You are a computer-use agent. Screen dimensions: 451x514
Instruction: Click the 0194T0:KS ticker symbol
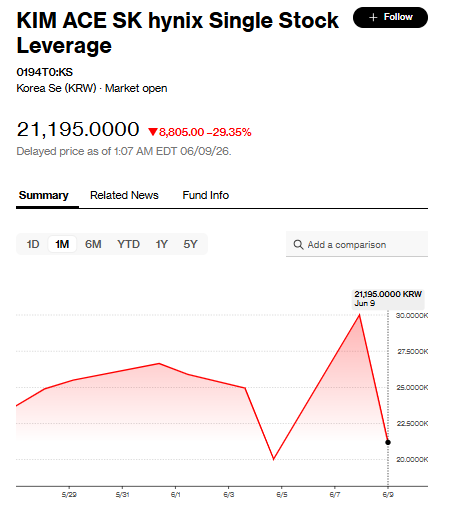(x=45, y=72)
